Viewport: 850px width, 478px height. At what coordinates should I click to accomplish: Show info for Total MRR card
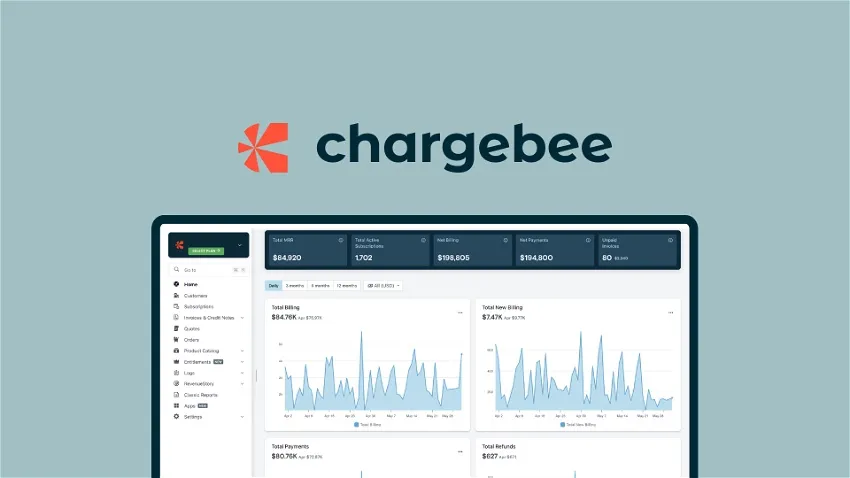341,240
